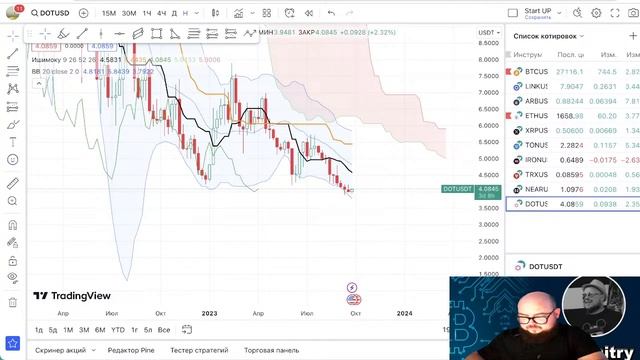The width and height of the screenshot is (640, 360).
Task: Open chart settings gear
Action: (596, 13)
